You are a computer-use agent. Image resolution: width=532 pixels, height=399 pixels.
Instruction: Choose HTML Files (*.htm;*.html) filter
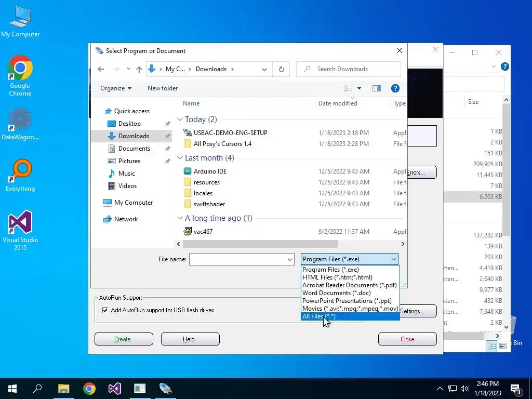[x=350, y=277]
